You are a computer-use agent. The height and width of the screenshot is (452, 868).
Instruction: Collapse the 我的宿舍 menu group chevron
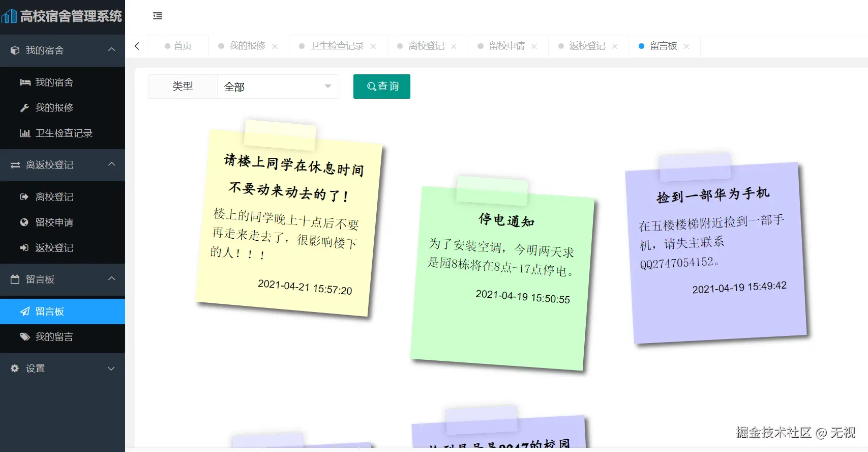[112, 49]
